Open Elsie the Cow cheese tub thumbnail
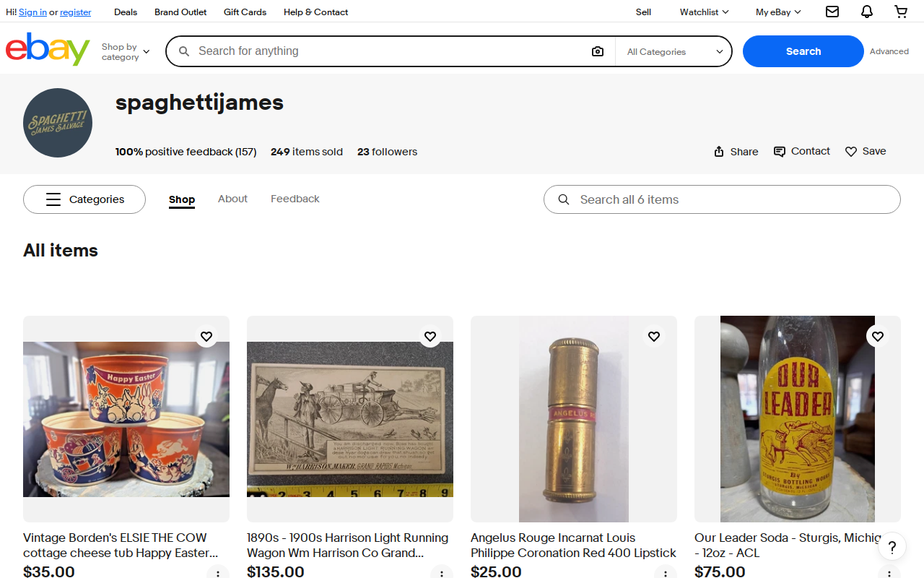Screen dimensions: 924x578 point(126,419)
